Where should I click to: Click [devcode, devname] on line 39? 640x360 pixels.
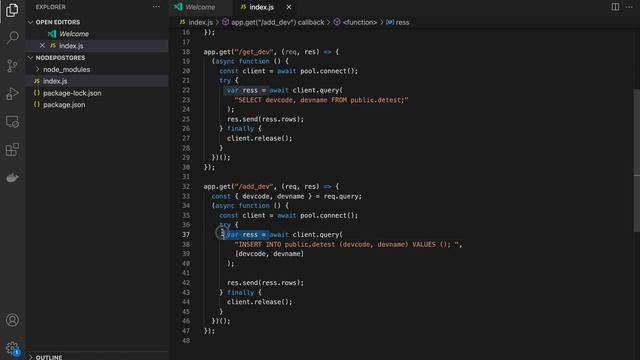[x=269, y=254]
